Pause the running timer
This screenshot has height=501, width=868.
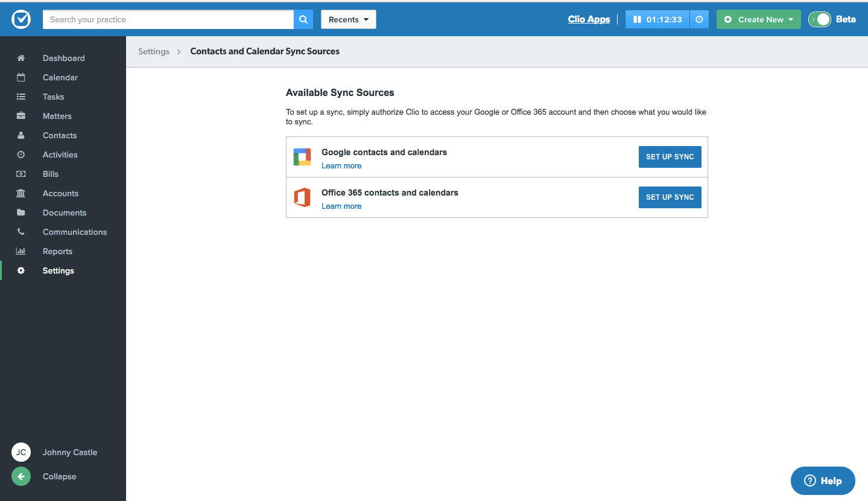click(637, 19)
